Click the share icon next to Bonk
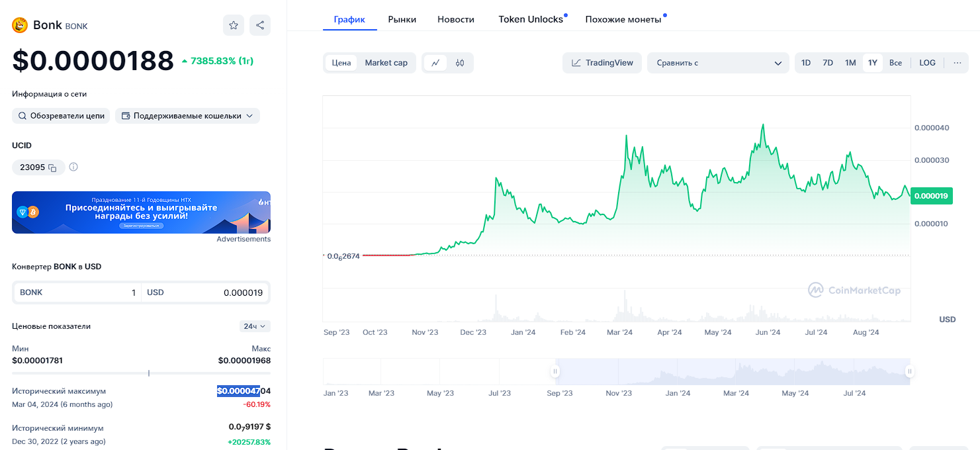This screenshot has height=450, width=980. click(260, 25)
